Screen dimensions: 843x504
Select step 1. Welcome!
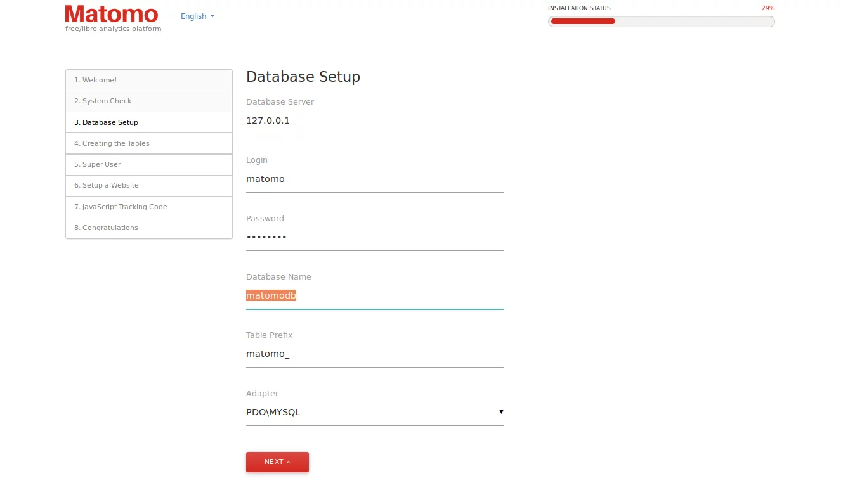tap(149, 81)
